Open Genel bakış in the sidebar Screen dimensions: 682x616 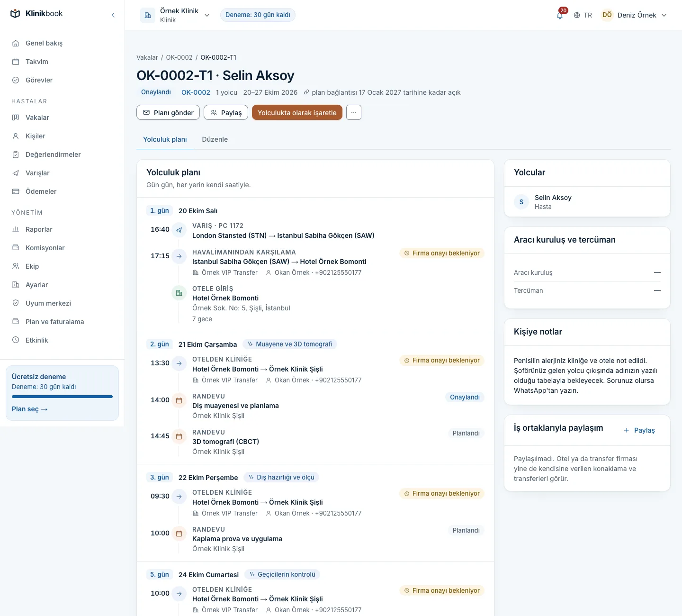click(x=62, y=43)
